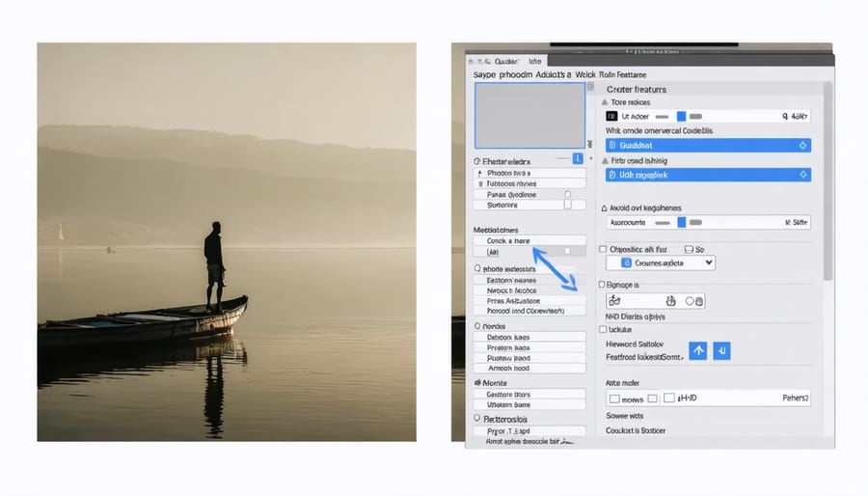Image resolution: width=868 pixels, height=496 pixels.
Task: Open the blue Guaddiat dropdown
Action: (x=707, y=145)
